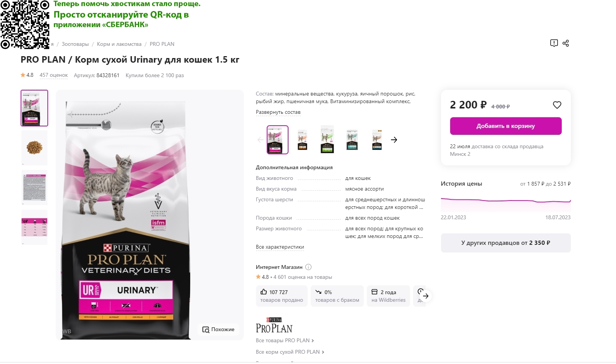This screenshot has height=364, width=616.
Task: Open Все характеристики full specifications
Action: 280,247
